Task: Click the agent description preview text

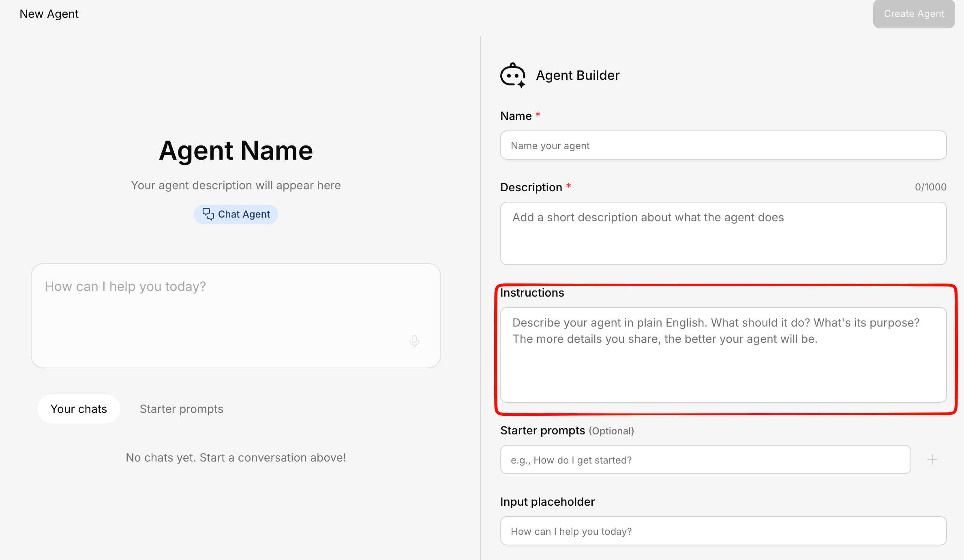Action: pos(236,185)
